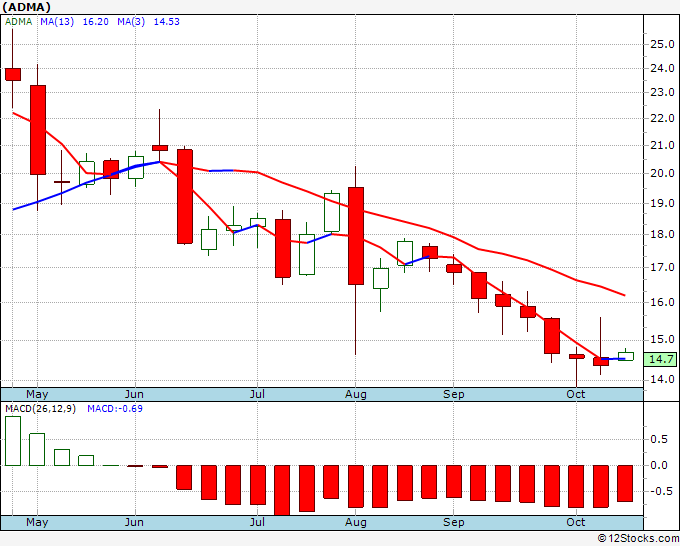Click Aug on the price chart time axis
Screen dimensions: 680x546
pyautogui.click(x=356, y=394)
